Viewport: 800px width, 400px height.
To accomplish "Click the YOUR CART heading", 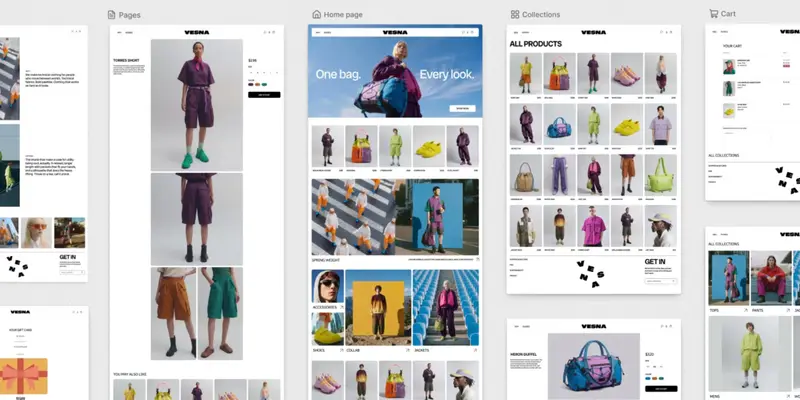I will (x=733, y=46).
